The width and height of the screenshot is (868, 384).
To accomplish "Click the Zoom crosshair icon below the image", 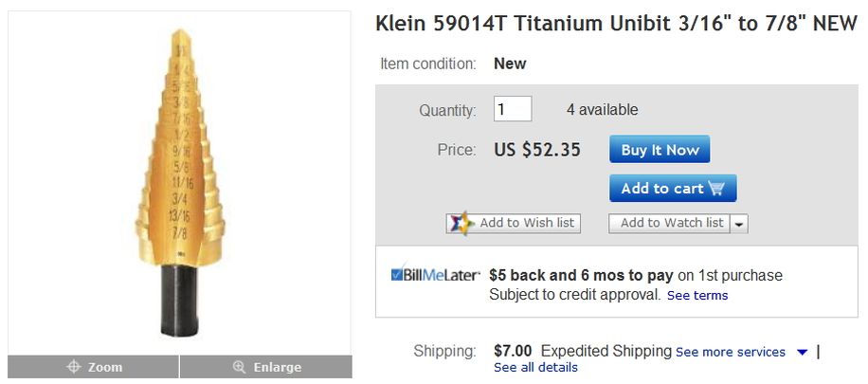I will pos(72,367).
